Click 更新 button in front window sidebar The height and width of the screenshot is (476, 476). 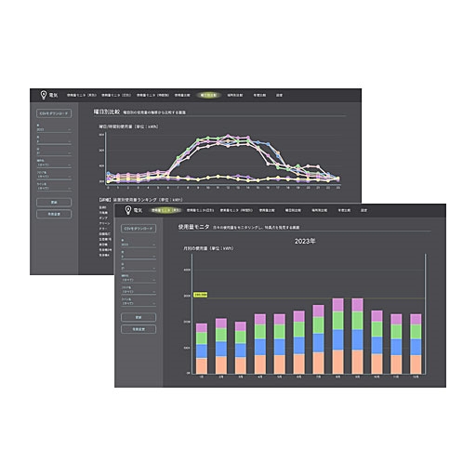pos(139,317)
